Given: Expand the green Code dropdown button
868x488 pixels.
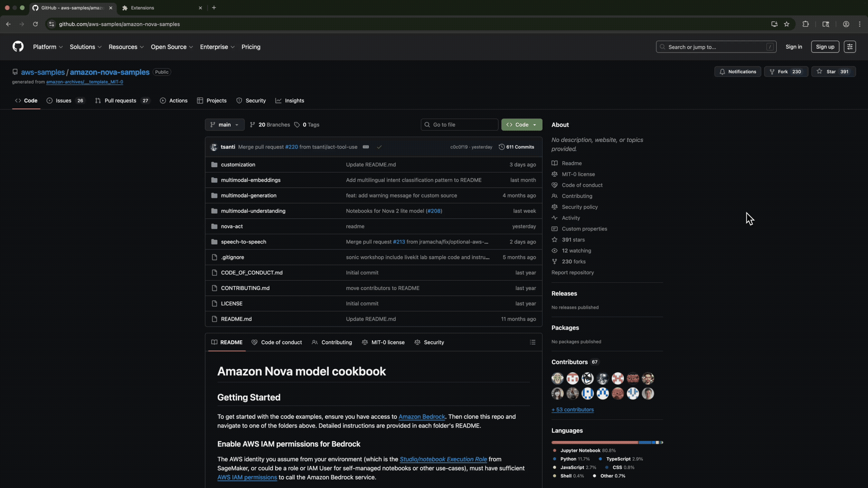Looking at the screenshot, I should click(521, 125).
